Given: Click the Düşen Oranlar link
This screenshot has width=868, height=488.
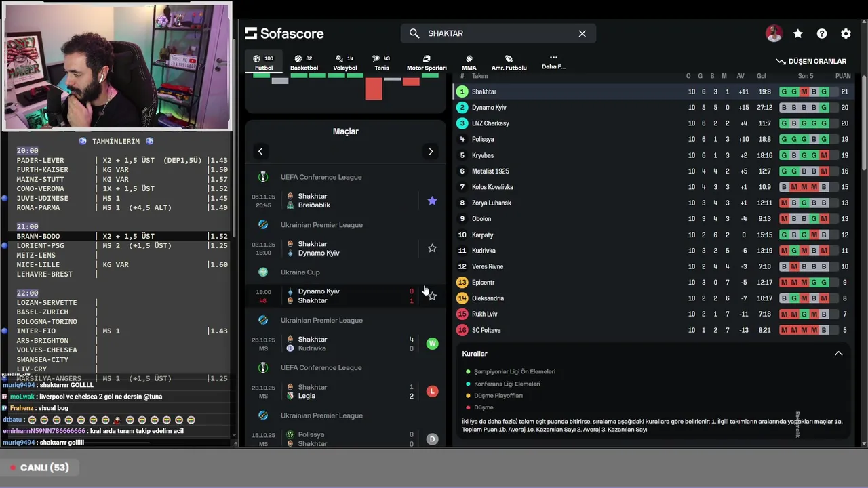Looking at the screenshot, I should [x=811, y=61].
